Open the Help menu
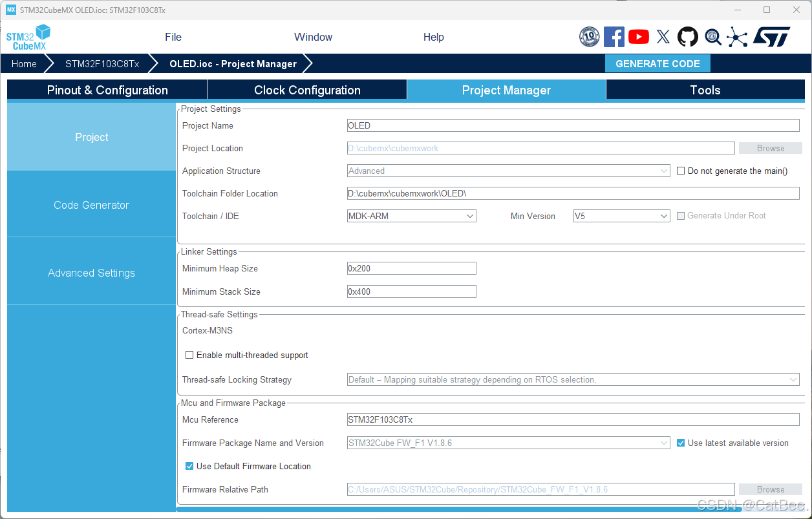 pyautogui.click(x=434, y=37)
